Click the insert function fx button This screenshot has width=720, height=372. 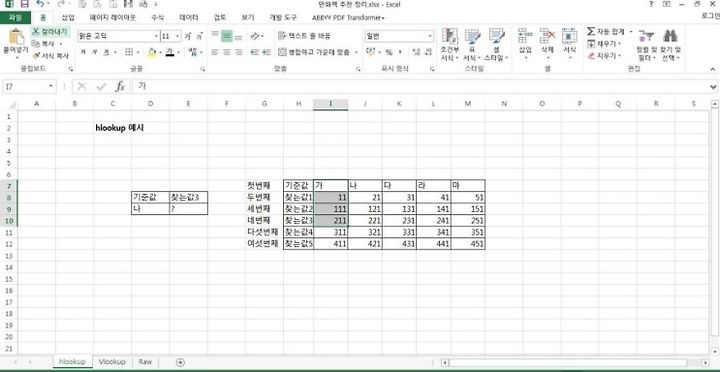[120, 86]
